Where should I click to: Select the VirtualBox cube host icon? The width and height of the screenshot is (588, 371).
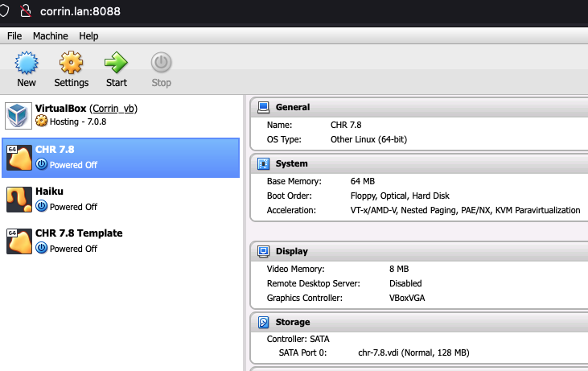[x=19, y=116]
